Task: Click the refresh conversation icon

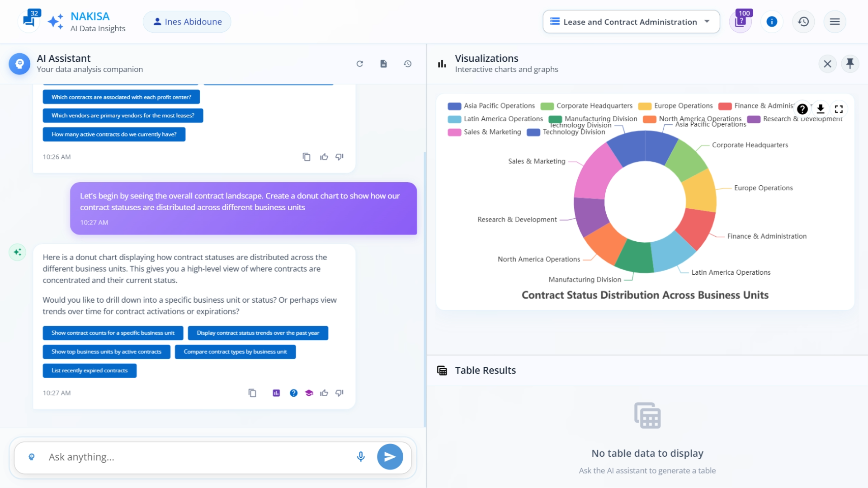Action: [x=360, y=64]
